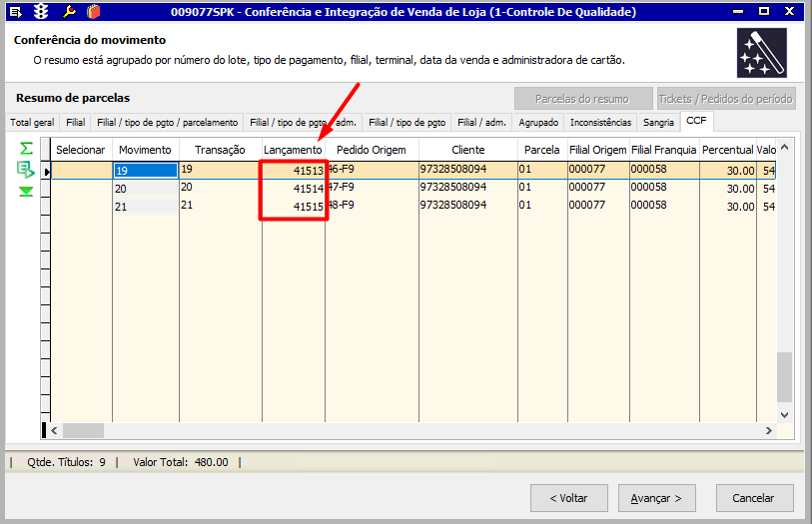Select the Selecionar cell in row 21
The width and height of the screenshot is (812, 524).
81,207
